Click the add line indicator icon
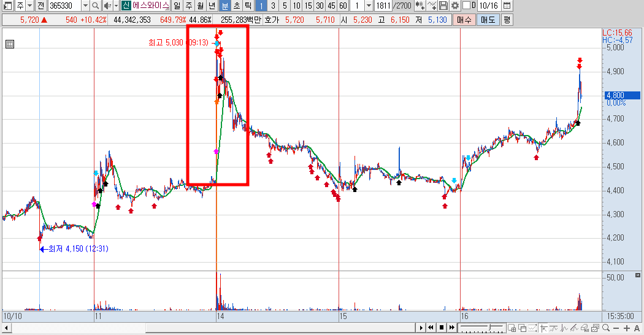Image resolution: width=644 pixels, height=335 pixels. pos(431,6)
